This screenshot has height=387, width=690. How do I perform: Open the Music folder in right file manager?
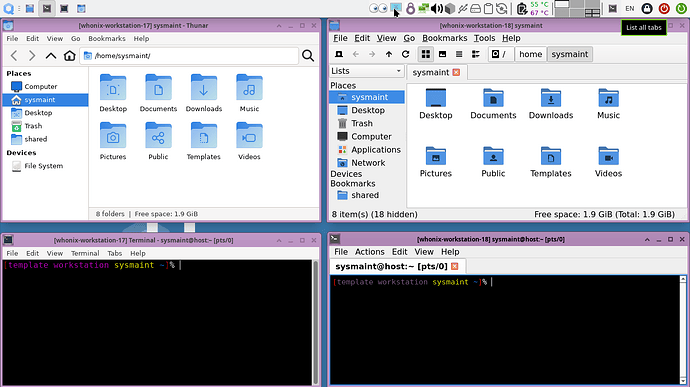[x=608, y=103]
